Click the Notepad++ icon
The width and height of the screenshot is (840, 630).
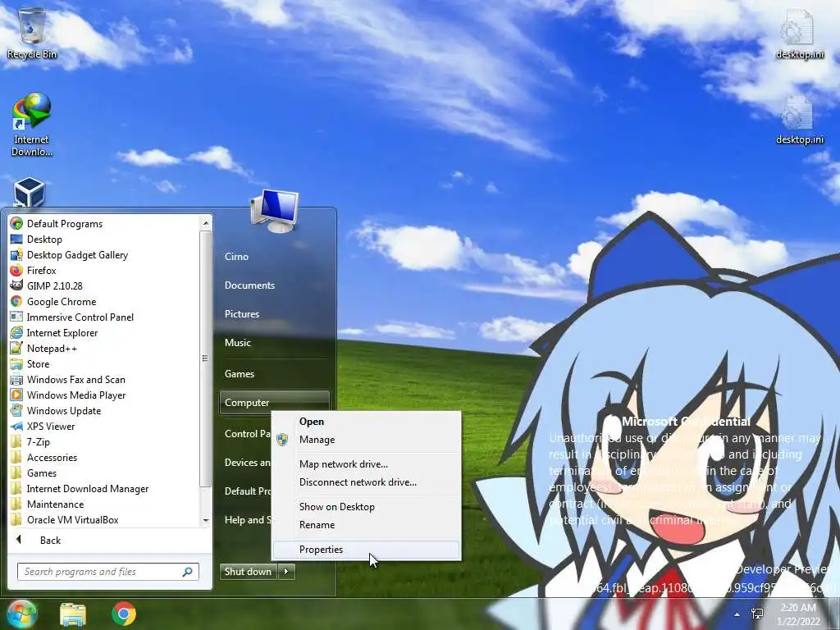pyautogui.click(x=16, y=348)
